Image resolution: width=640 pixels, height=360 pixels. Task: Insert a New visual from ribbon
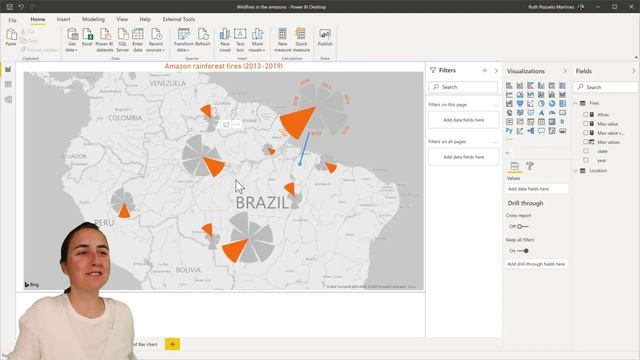[225, 40]
